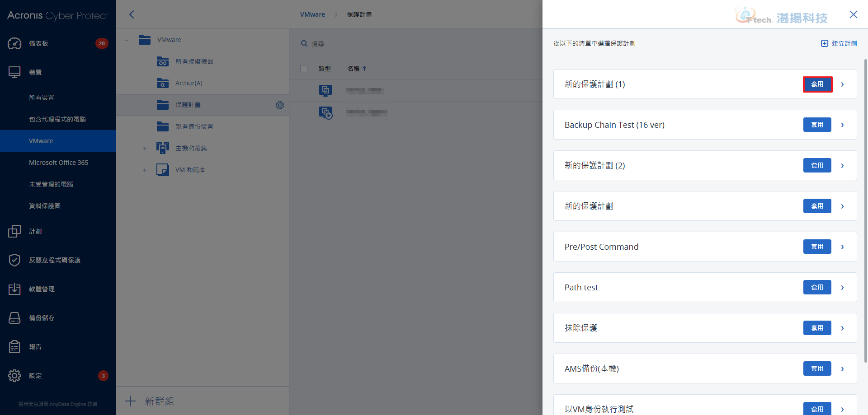This screenshot has height=415, width=868.
Task: Expand Backup Chain Test (16 ver) chevron
Action: coord(843,125)
